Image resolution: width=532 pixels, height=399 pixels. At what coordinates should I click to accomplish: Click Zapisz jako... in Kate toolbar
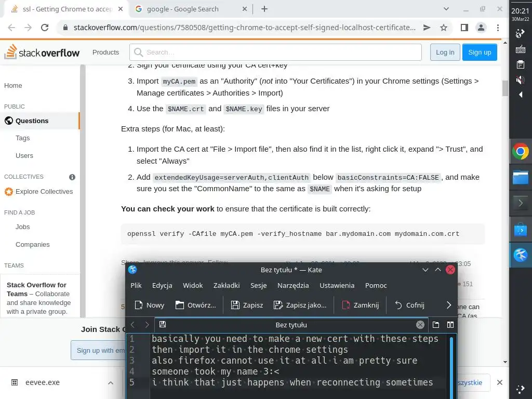click(x=300, y=305)
